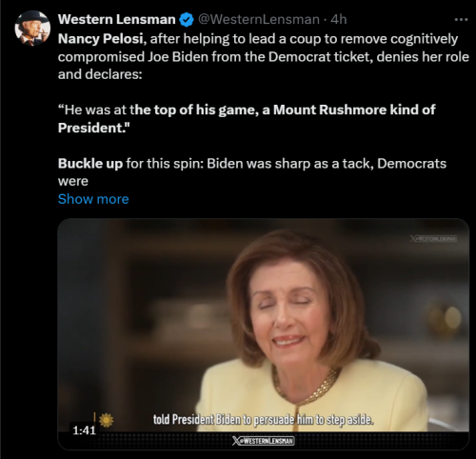This screenshot has width=476, height=459.
Task: Click the word 'were' above Show more
Action: pyautogui.click(x=73, y=182)
